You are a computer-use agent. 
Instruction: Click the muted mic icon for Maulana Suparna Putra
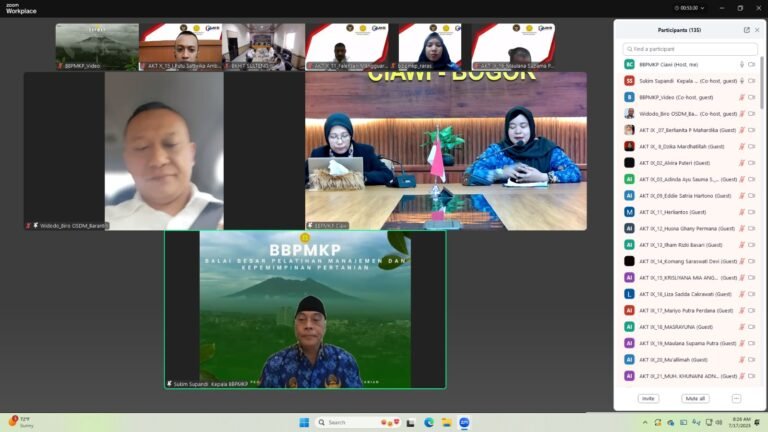[x=741, y=343]
